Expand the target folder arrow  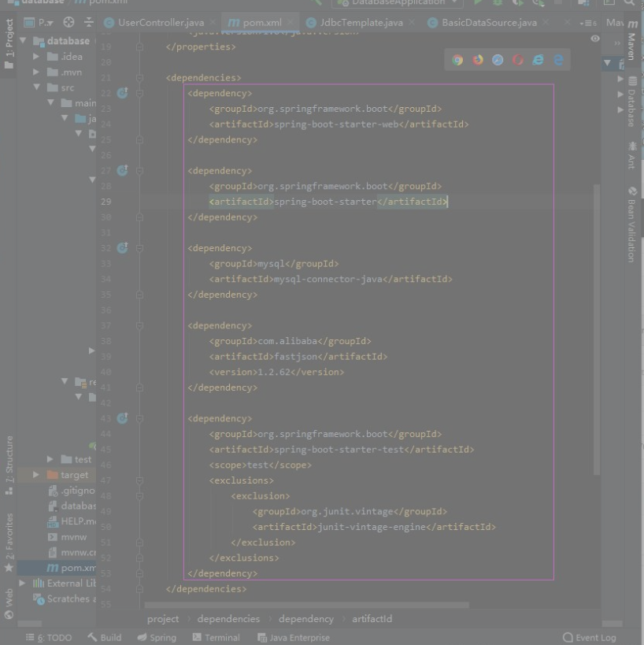pos(36,475)
